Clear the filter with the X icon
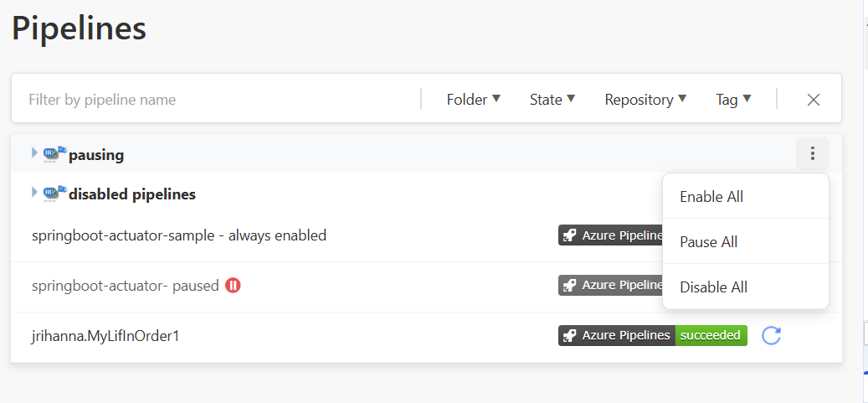This screenshot has width=868, height=403. coord(813,100)
